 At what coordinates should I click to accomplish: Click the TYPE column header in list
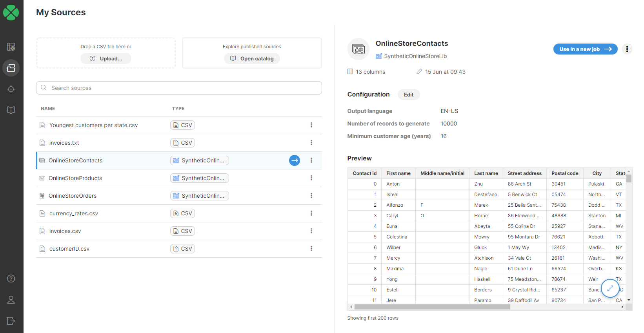pos(178,109)
